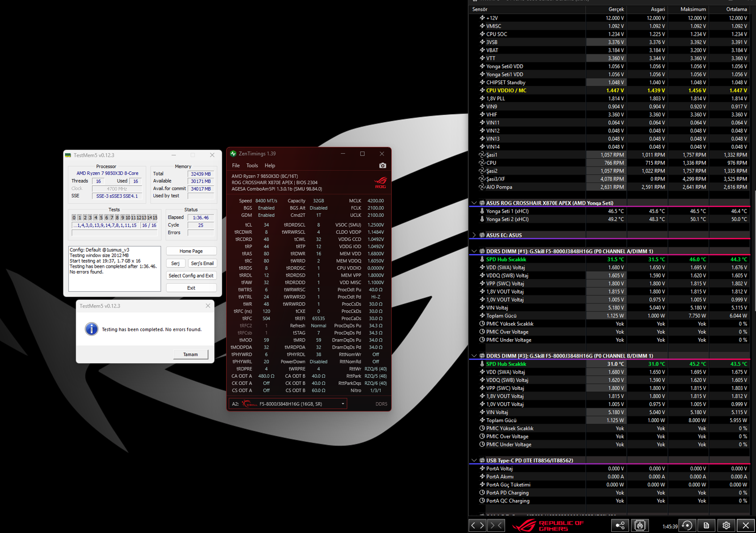Open HWiNFO remote sharing icon
This screenshot has width=756, height=533.
[620, 525]
